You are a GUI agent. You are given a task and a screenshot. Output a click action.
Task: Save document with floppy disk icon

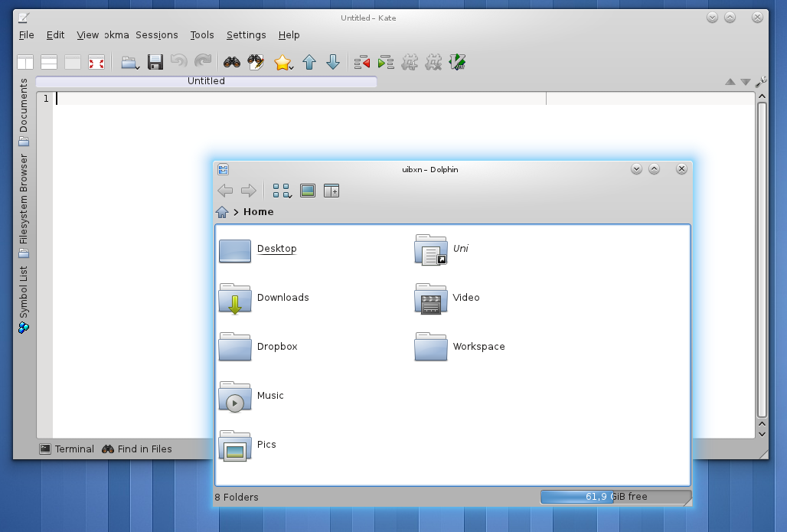[x=155, y=62]
